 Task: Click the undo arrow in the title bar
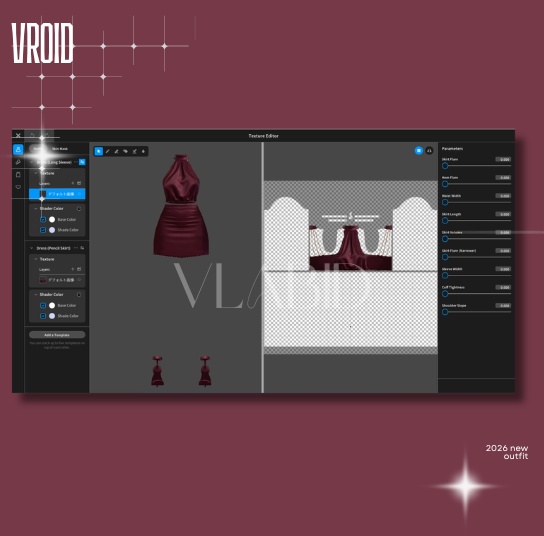click(32, 135)
